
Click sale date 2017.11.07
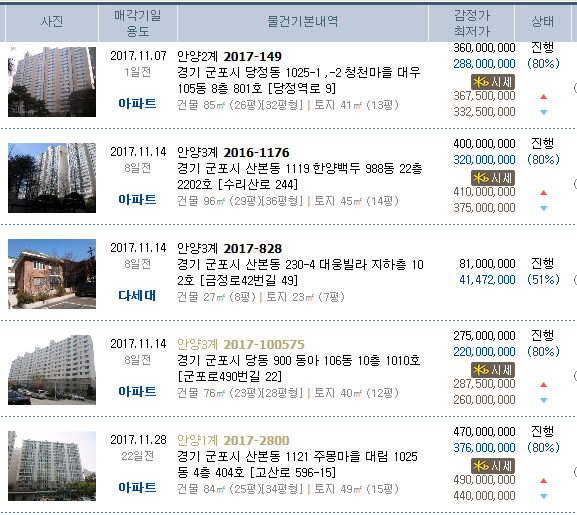[138, 56]
